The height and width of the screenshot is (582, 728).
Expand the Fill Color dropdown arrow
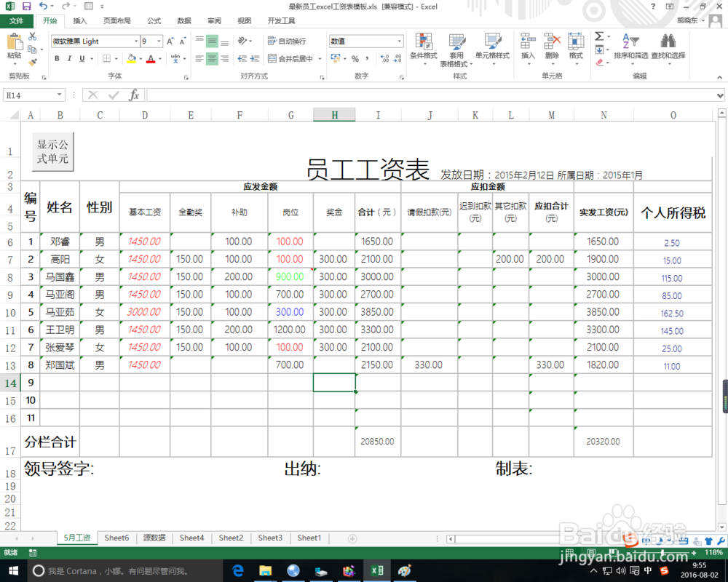[140, 58]
